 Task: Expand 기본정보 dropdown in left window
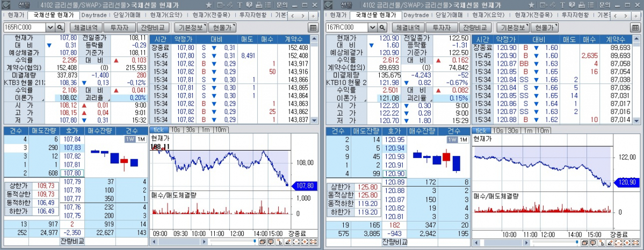[x=190, y=27]
